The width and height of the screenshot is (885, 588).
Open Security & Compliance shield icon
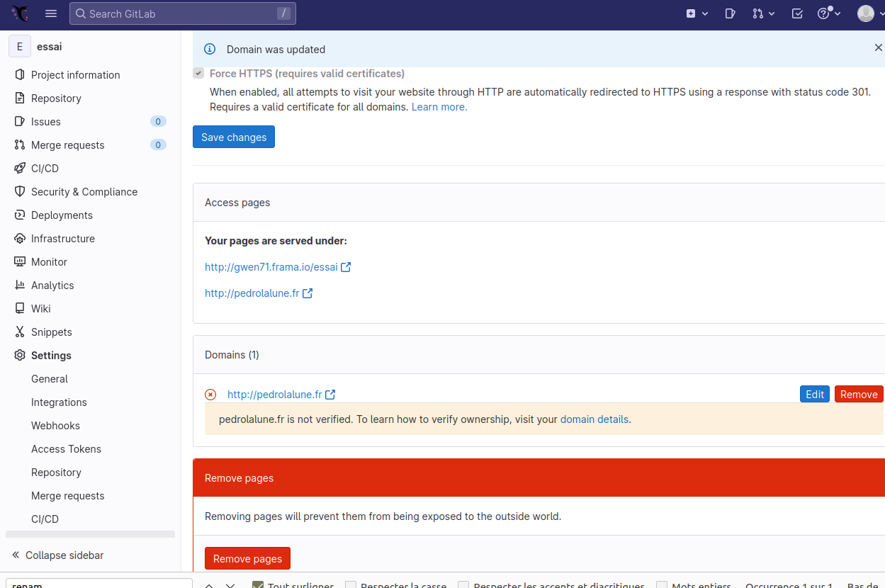coord(19,192)
